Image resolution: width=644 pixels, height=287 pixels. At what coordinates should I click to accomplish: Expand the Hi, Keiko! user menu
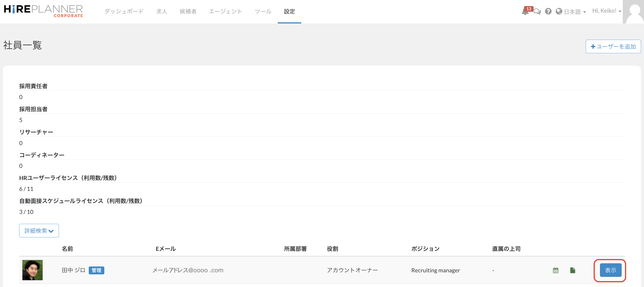[x=607, y=11]
